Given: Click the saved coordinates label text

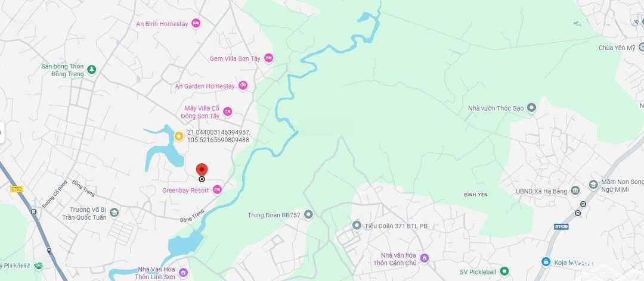Looking at the screenshot, I should click(218, 136).
